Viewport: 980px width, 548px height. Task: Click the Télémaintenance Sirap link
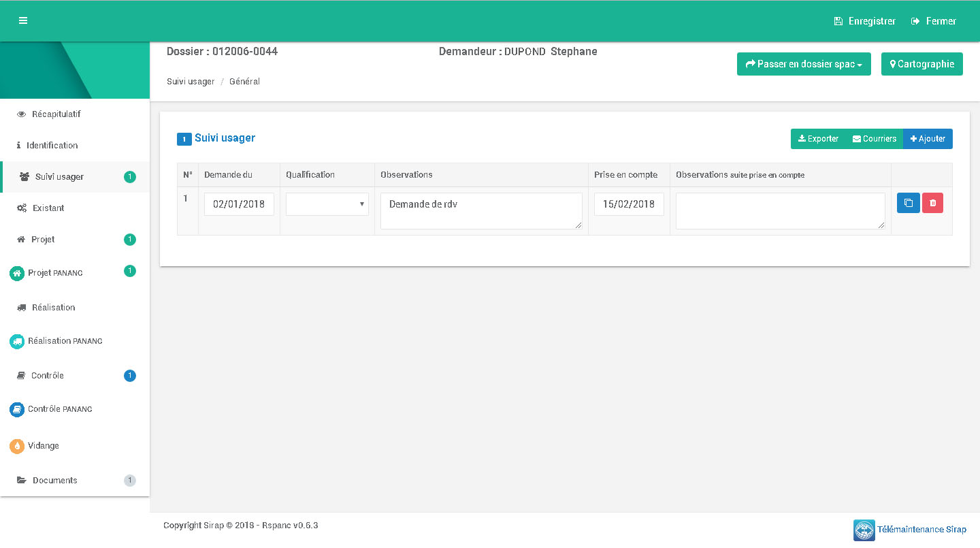pyautogui.click(x=921, y=530)
